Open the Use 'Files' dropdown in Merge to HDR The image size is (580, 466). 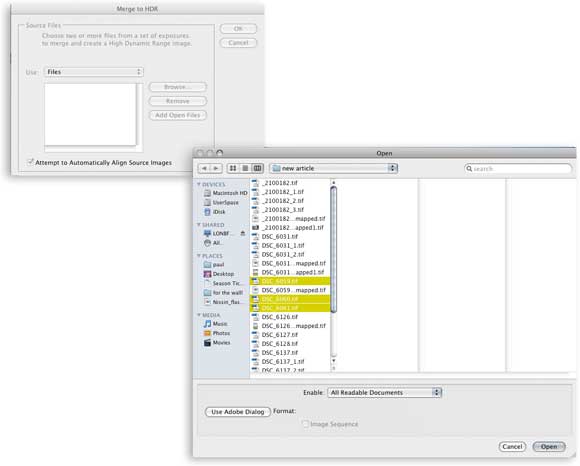pos(94,72)
